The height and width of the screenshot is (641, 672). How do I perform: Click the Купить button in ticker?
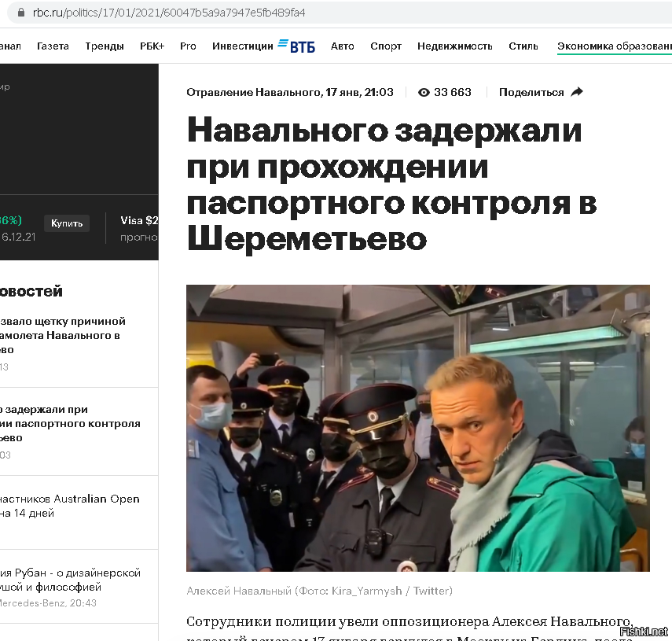(x=67, y=223)
